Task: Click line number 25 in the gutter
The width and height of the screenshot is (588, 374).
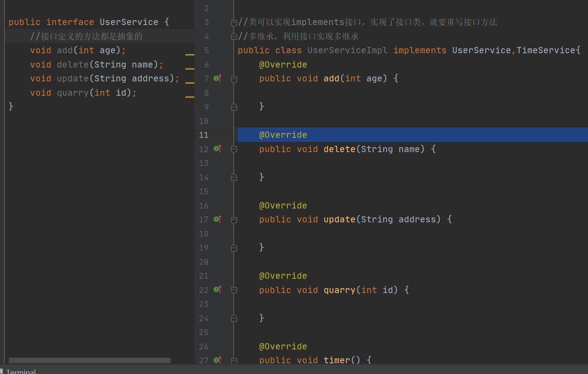Action: [x=204, y=332]
